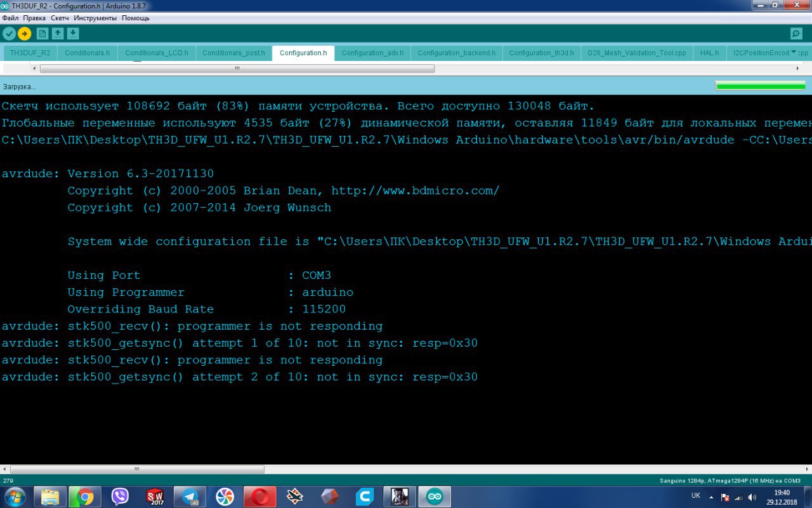Click the console scrollbar left arrow
The height and width of the screenshot is (508, 812).
point(4,469)
